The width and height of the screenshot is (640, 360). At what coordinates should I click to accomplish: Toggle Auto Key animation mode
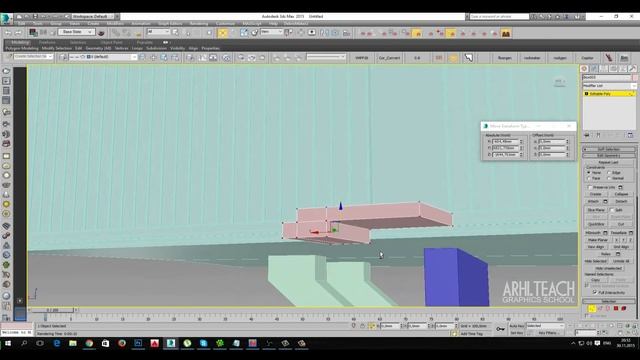point(517,326)
